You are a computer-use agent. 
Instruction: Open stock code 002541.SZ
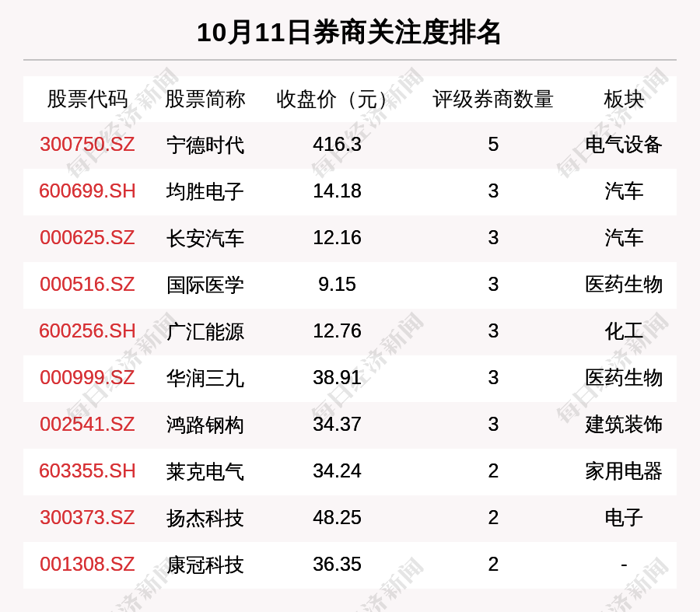click(x=87, y=424)
